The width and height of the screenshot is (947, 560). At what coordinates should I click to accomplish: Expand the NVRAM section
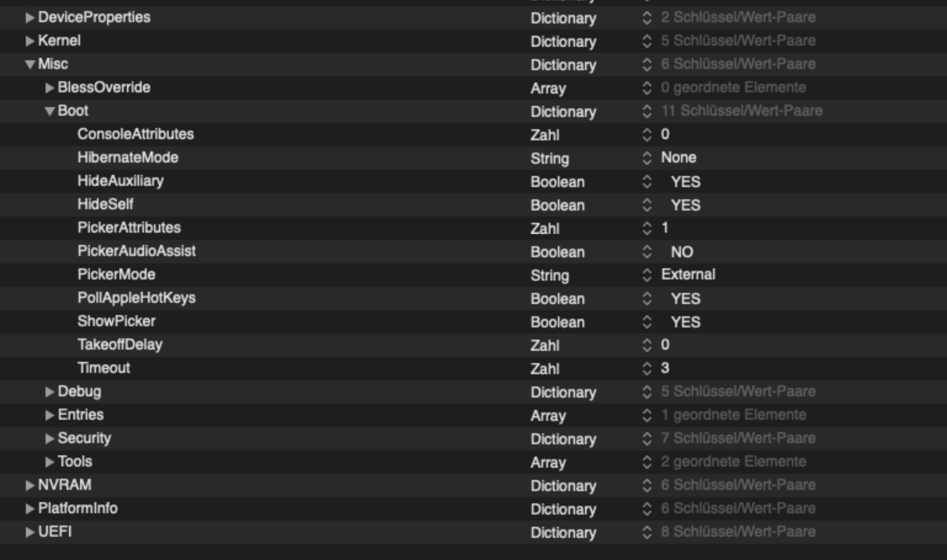pos(30,486)
